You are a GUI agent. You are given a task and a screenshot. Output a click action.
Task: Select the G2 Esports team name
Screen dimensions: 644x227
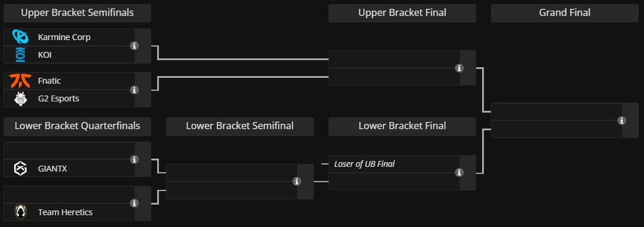tap(58, 98)
